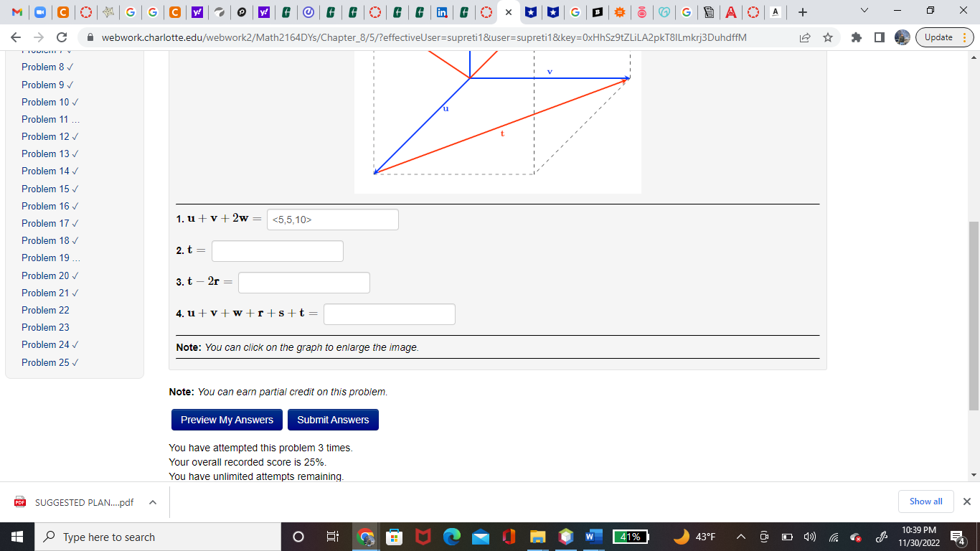Open Problem 14 in the sidebar

(x=50, y=171)
